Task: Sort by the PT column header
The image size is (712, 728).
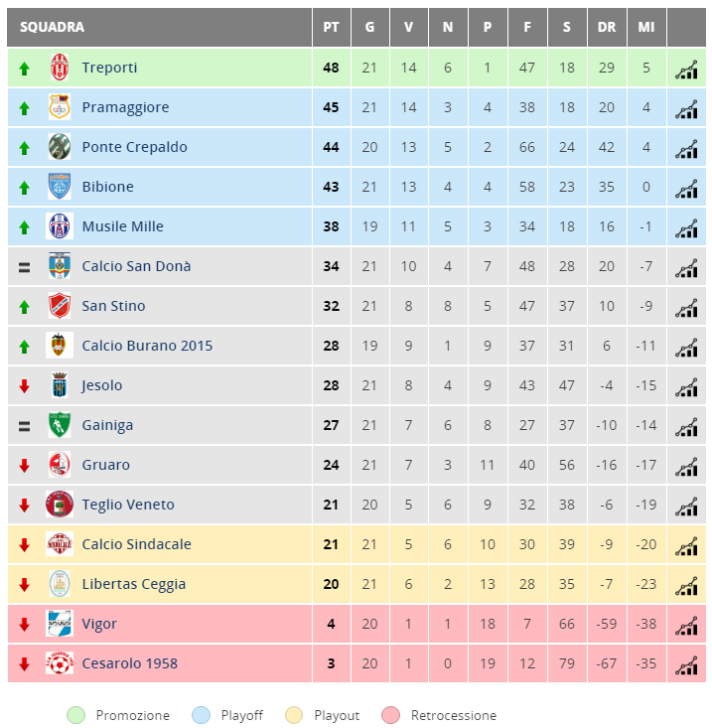Action: coord(331,27)
